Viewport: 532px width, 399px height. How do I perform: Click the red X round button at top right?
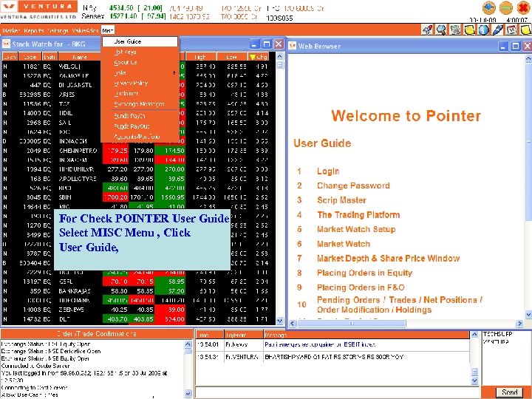point(524,7)
